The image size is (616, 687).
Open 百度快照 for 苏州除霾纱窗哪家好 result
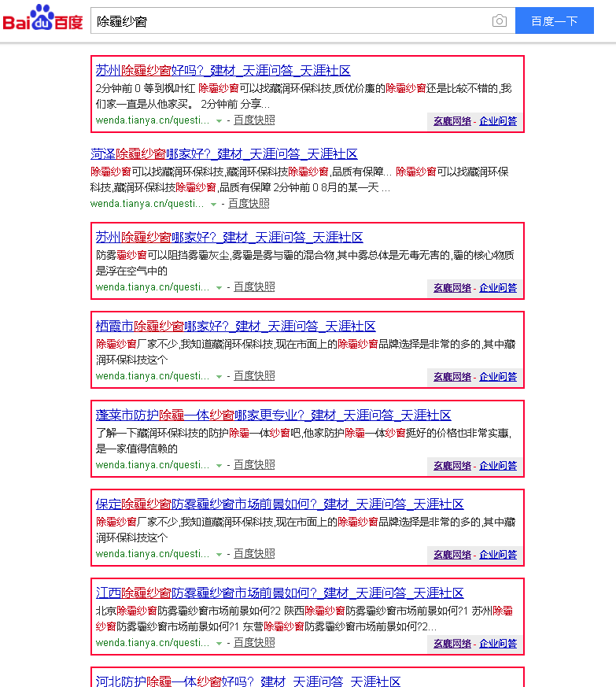[254, 287]
